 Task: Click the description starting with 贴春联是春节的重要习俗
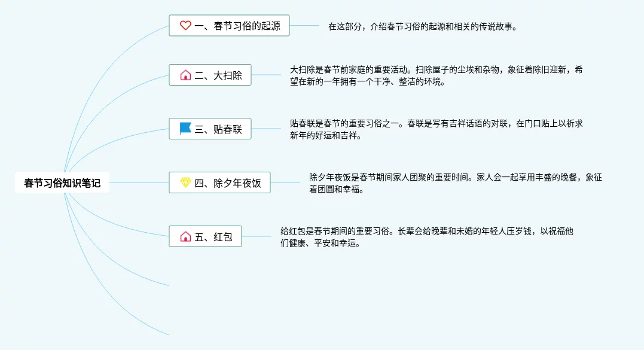click(436, 129)
